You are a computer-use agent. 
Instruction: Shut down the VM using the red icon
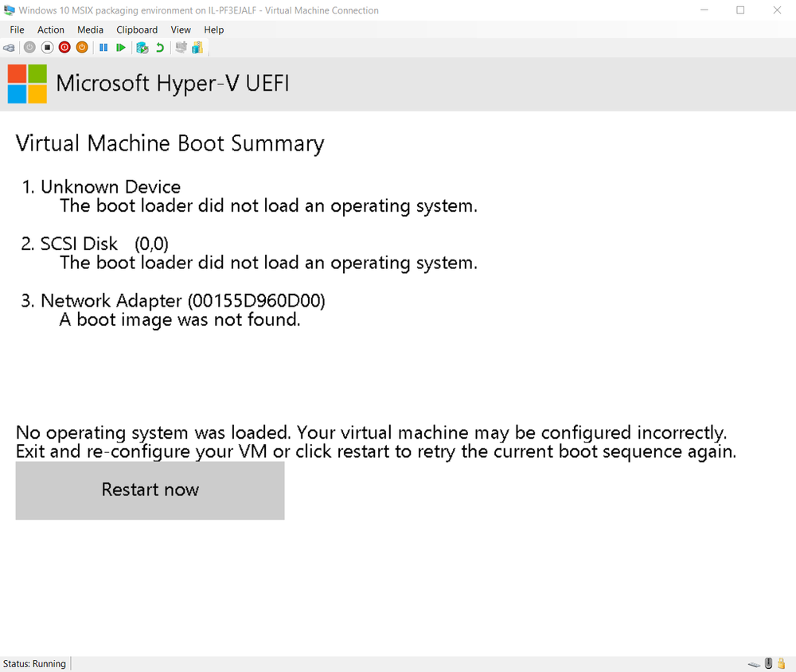64,47
